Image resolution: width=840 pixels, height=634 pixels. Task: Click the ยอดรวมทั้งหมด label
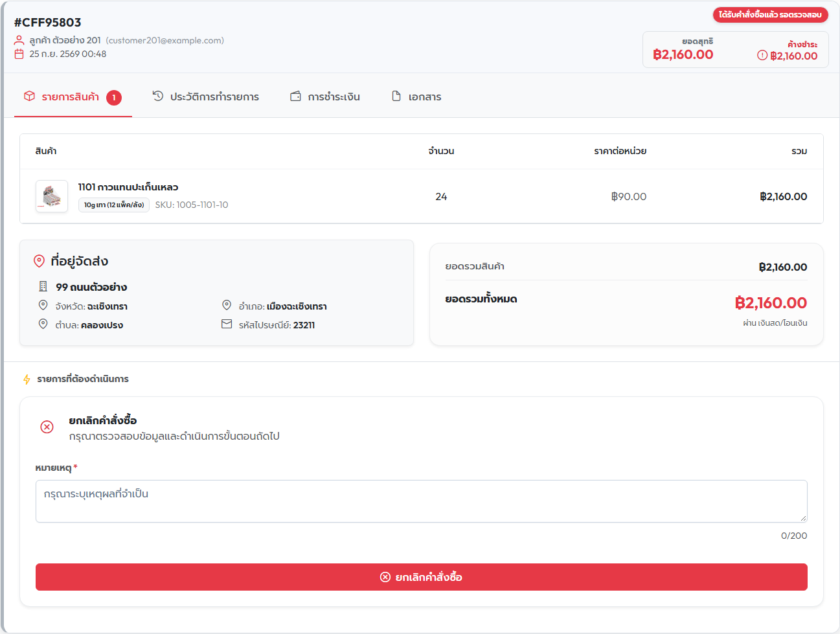coord(481,299)
